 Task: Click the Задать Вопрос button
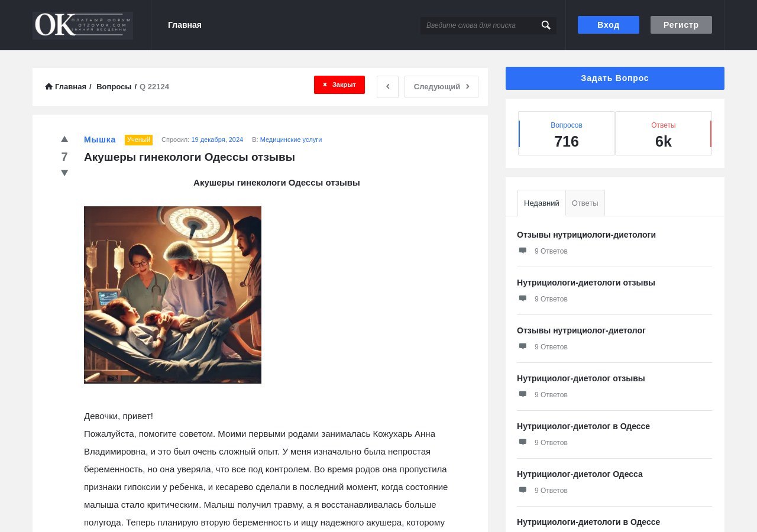[x=615, y=78]
